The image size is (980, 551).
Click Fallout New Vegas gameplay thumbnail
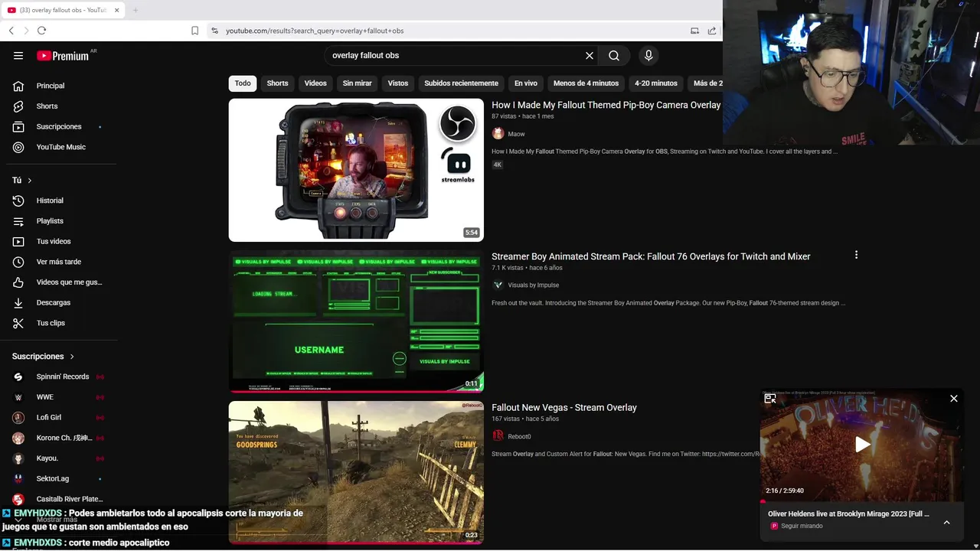[356, 473]
